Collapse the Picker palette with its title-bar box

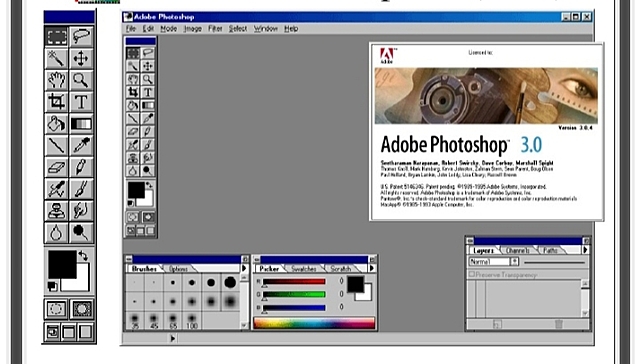pyautogui.click(x=372, y=259)
